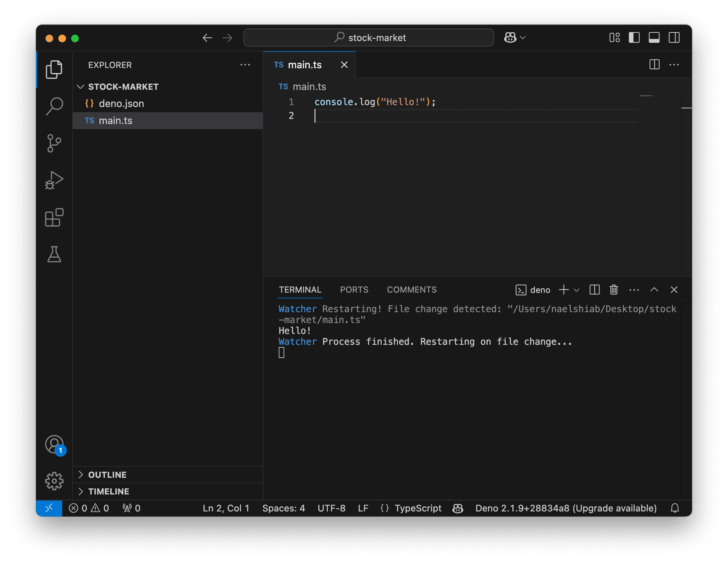Click the Hello! terminal output
This screenshot has height=564, width=728.
click(295, 331)
